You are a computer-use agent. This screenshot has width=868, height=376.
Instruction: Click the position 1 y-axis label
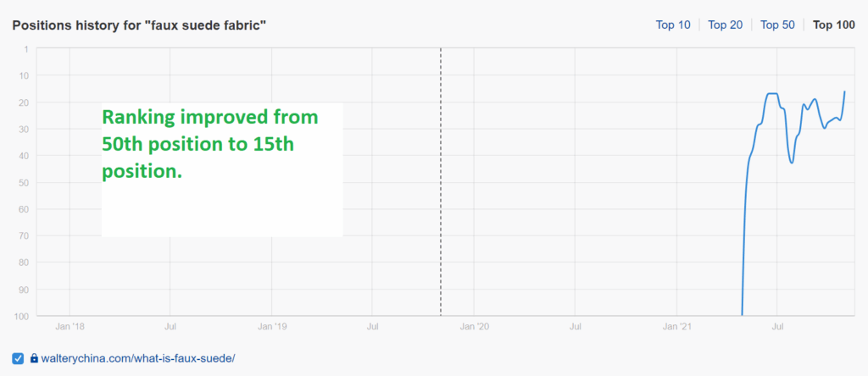click(x=25, y=49)
